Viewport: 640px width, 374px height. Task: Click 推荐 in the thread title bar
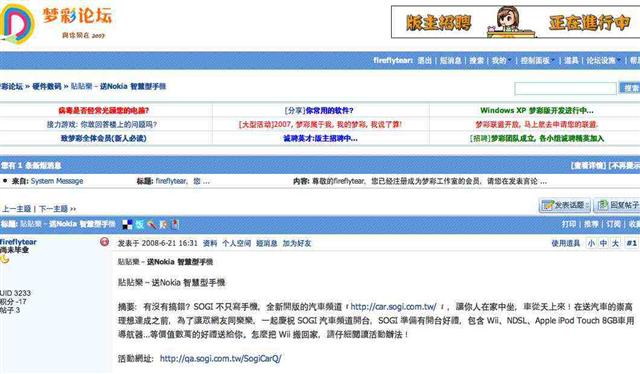pyautogui.click(x=591, y=224)
